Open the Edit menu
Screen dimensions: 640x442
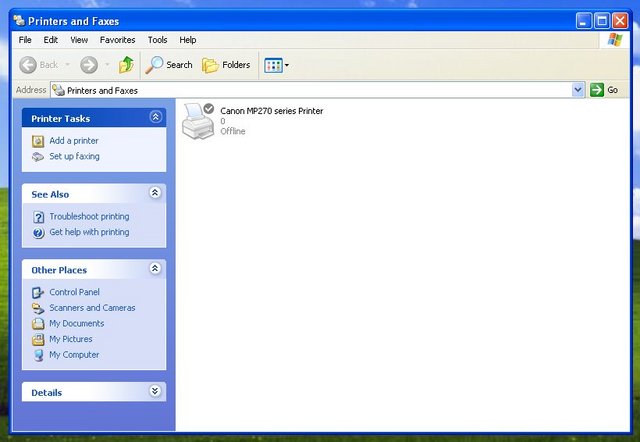pyautogui.click(x=51, y=40)
